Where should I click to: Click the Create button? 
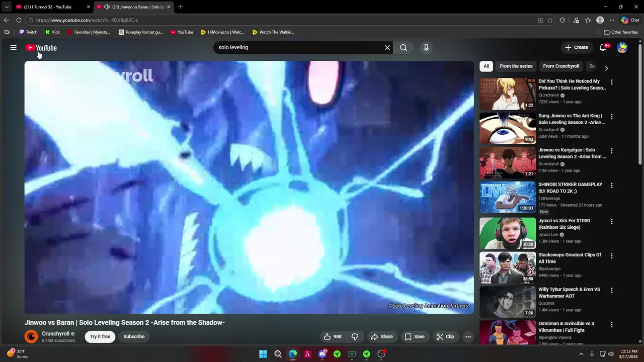(x=576, y=47)
